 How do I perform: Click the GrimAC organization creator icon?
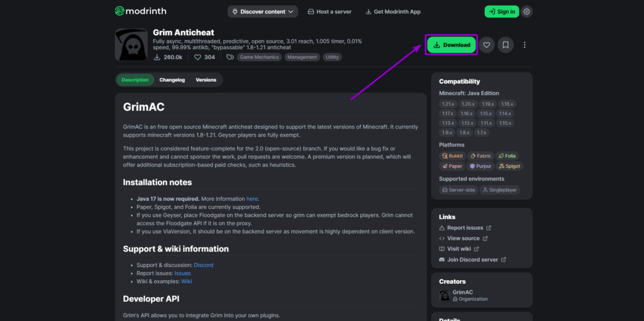pos(444,295)
